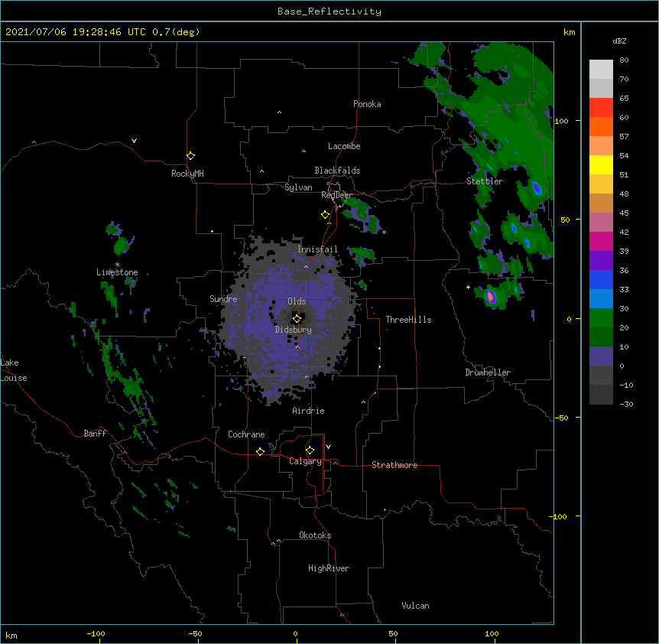Click the Banff label
Image resolution: width=659 pixels, height=644 pixels.
[95, 434]
